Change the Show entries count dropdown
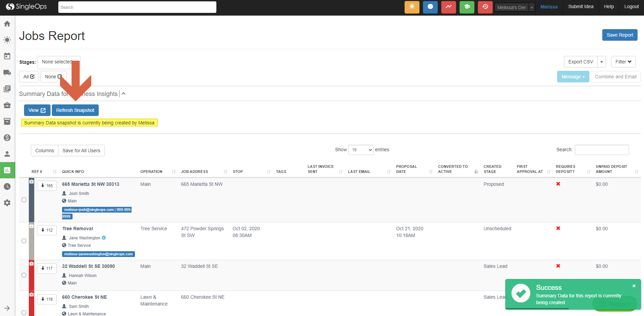The width and height of the screenshot is (644, 316). 361,150
